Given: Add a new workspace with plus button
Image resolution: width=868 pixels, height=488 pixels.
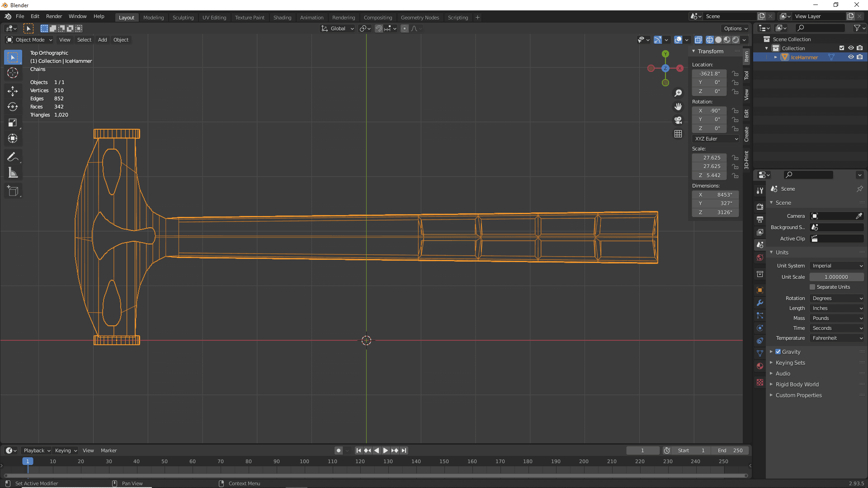Looking at the screenshot, I should pyautogui.click(x=477, y=18).
